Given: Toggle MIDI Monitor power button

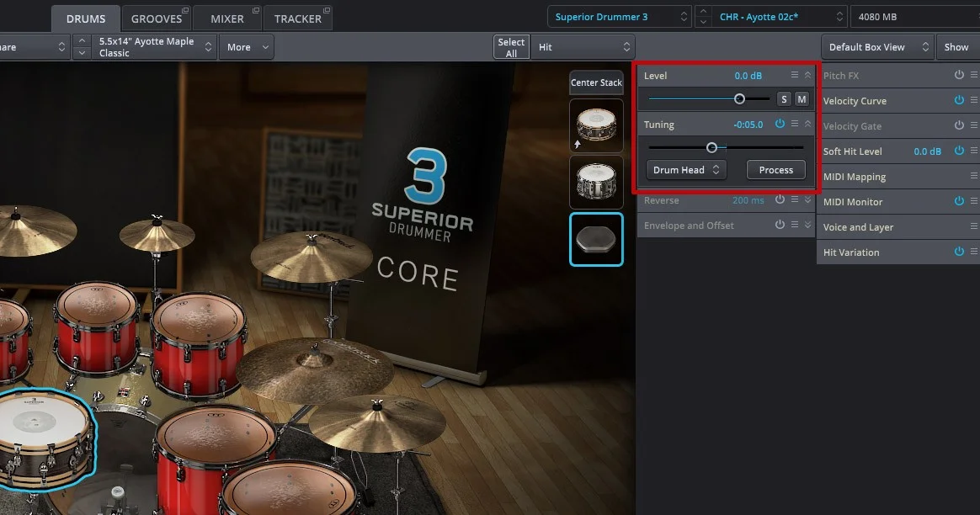Looking at the screenshot, I should tap(959, 200).
